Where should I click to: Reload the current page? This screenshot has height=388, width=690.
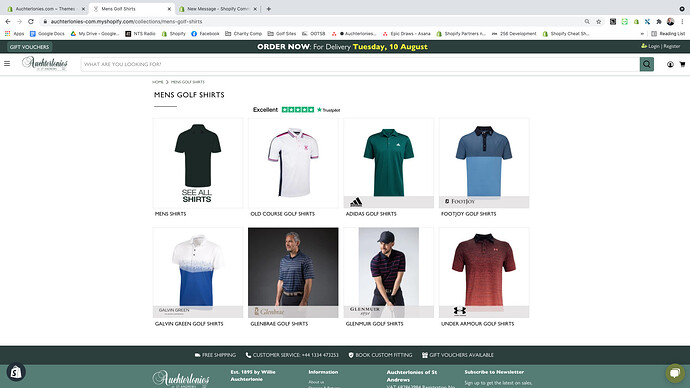point(31,22)
